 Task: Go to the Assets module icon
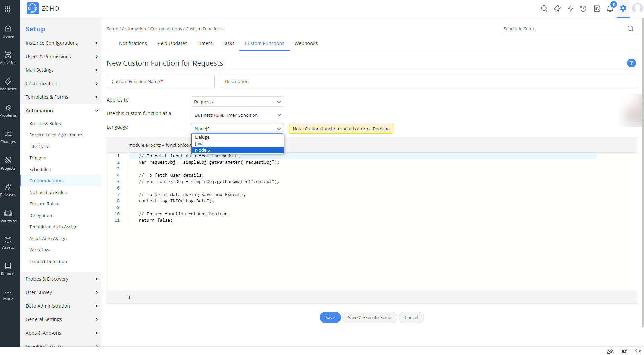(8, 243)
